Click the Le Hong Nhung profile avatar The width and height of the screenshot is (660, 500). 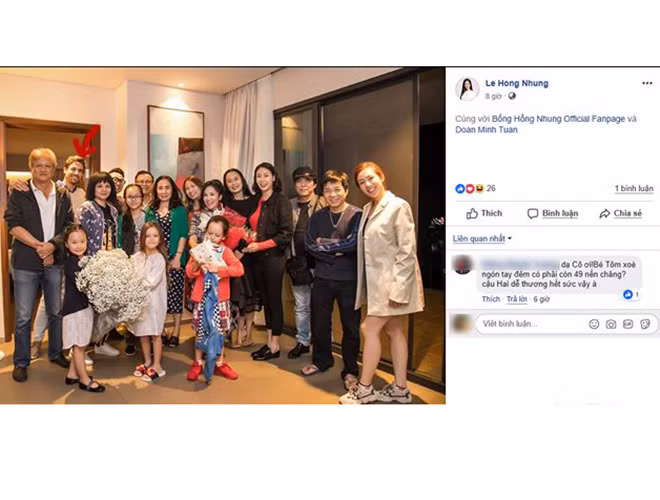[467, 89]
